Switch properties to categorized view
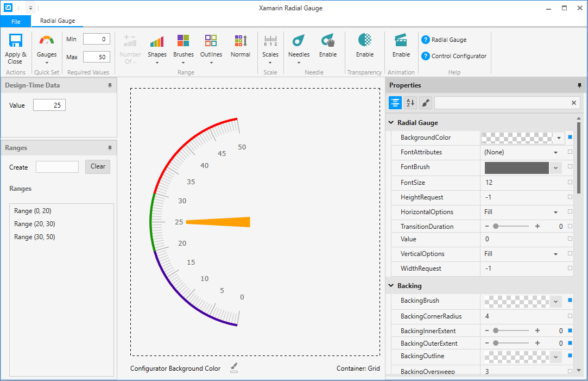The width and height of the screenshot is (588, 381). [395, 103]
